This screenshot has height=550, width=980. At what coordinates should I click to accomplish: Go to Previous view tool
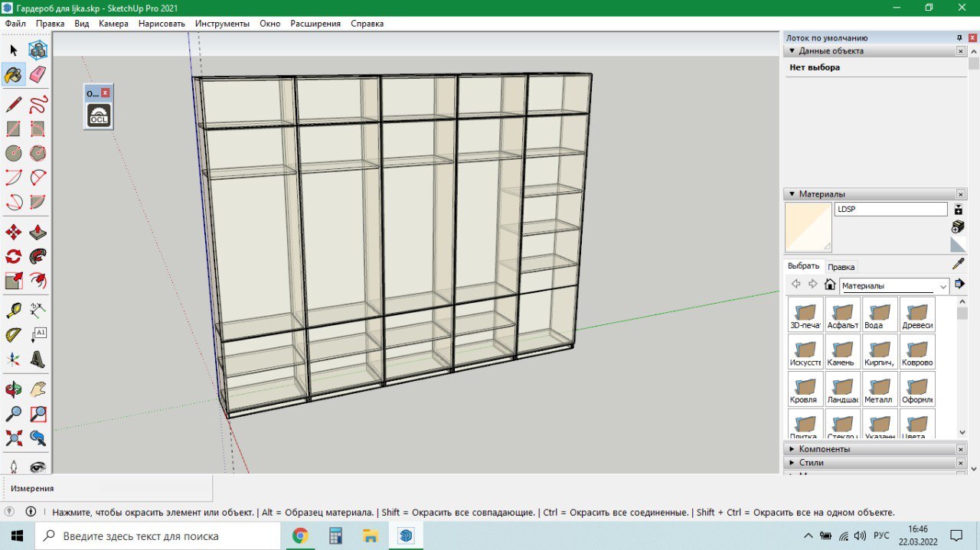(x=38, y=438)
